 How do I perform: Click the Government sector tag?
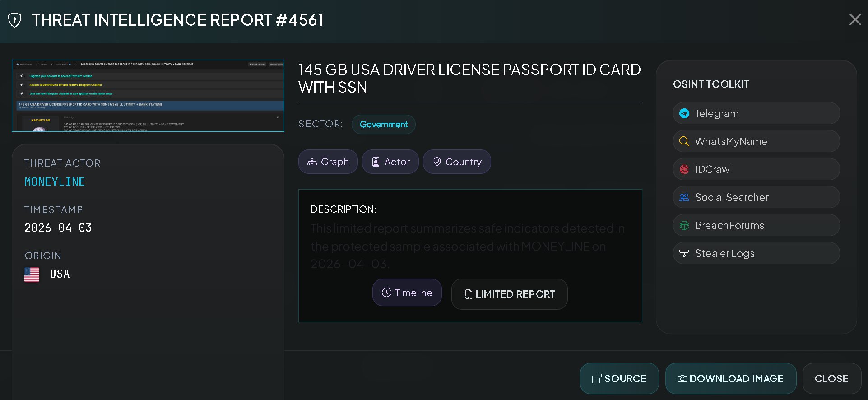[383, 124]
